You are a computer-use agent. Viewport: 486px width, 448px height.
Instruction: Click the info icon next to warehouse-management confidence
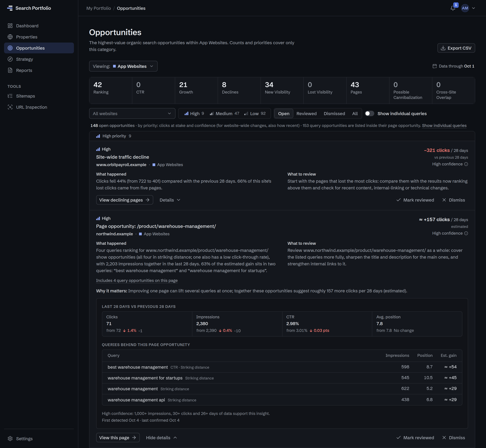point(466,233)
